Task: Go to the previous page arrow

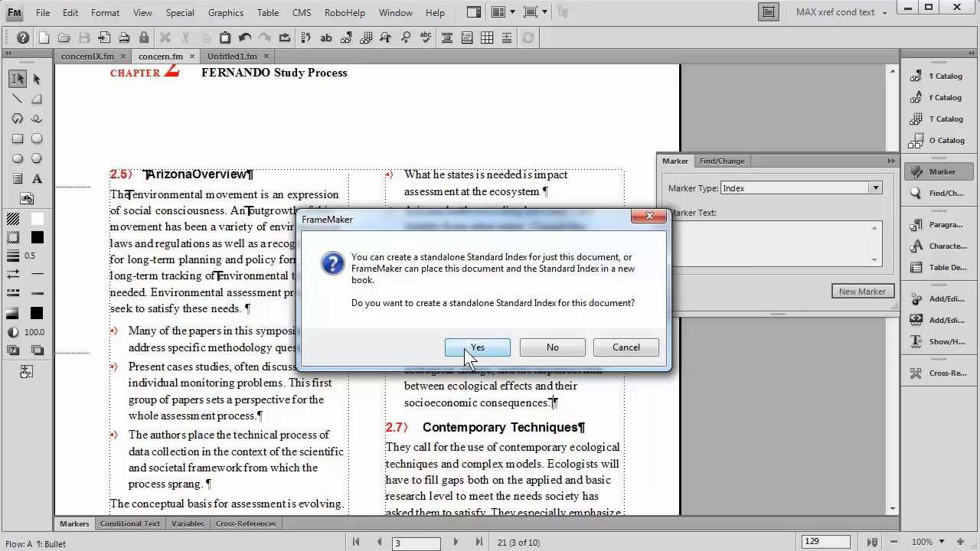Action: click(379, 542)
